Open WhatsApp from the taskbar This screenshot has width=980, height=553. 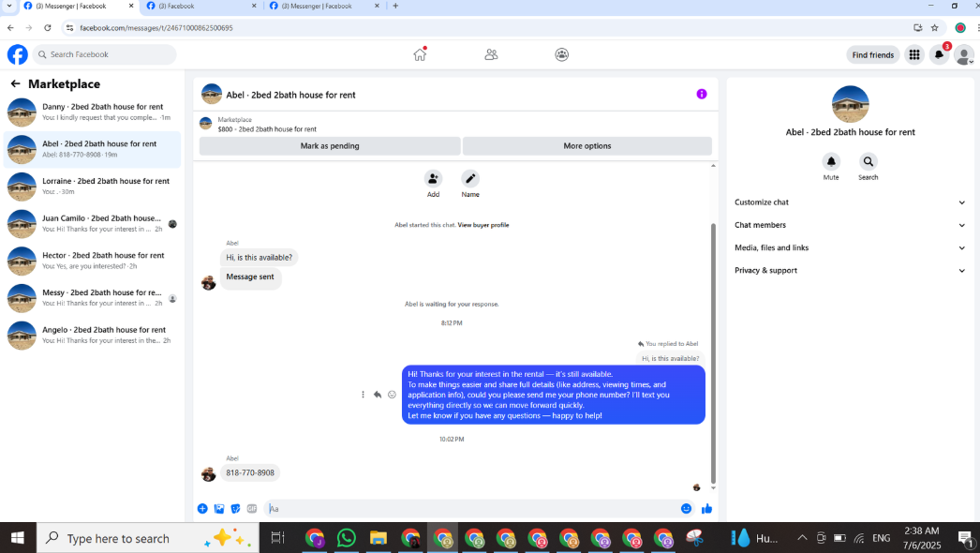coord(347,538)
